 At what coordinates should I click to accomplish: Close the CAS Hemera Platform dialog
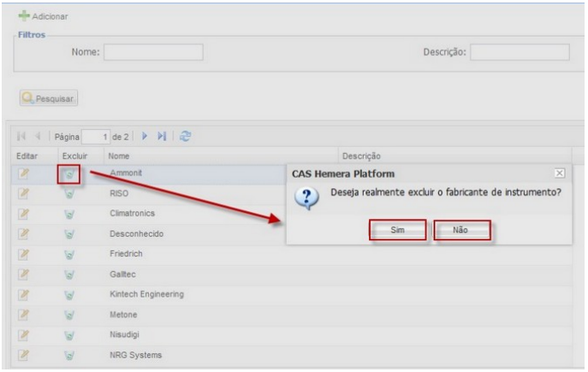[560, 174]
